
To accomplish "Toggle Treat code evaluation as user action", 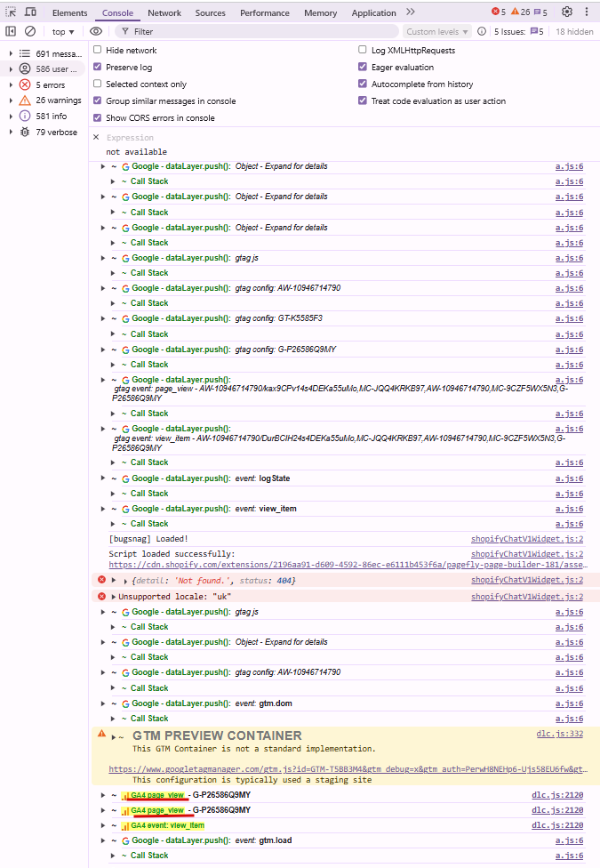I will [363, 100].
